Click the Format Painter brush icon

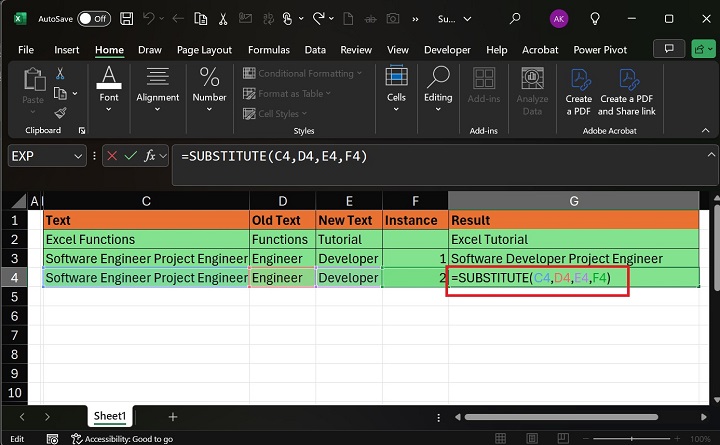[60, 113]
